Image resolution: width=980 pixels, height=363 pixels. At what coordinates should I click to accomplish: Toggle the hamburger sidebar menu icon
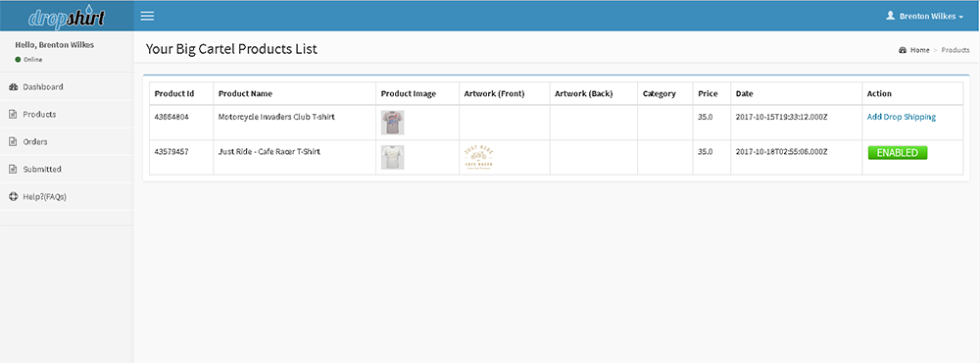coord(147,16)
